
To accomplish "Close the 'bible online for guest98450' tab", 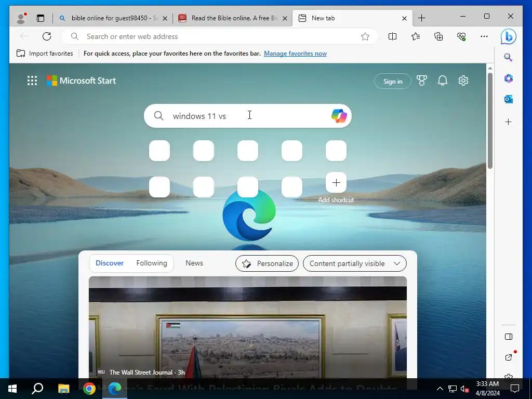I will pos(165,18).
